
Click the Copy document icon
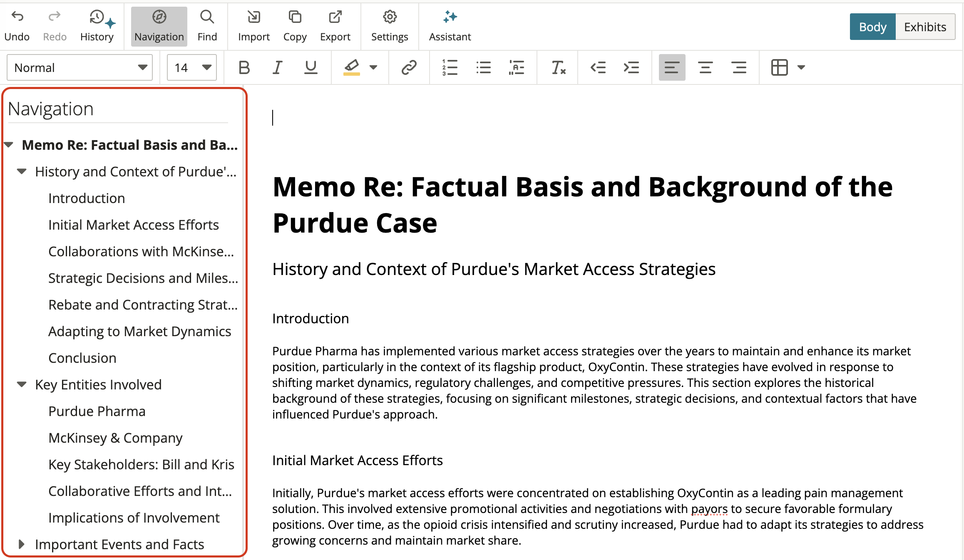click(x=295, y=17)
